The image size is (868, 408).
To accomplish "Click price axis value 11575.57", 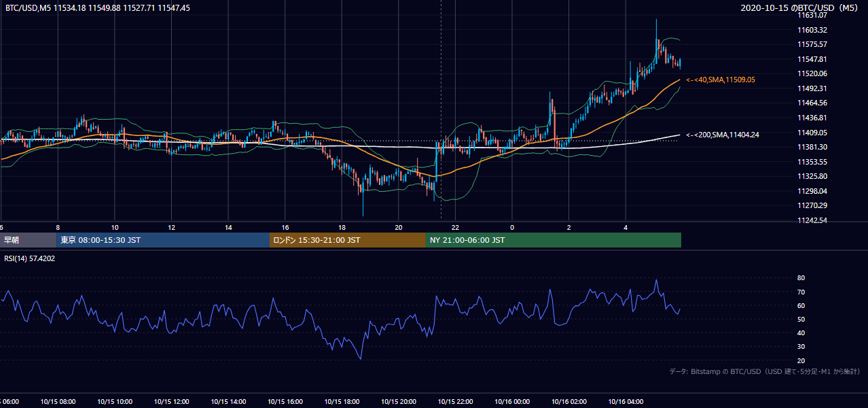I will point(812,44).
